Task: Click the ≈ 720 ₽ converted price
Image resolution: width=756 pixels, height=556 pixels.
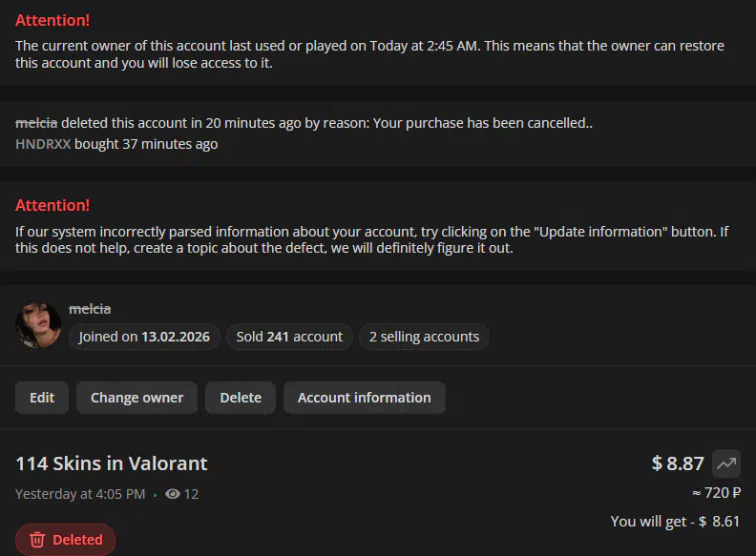Action: point(716,493)
